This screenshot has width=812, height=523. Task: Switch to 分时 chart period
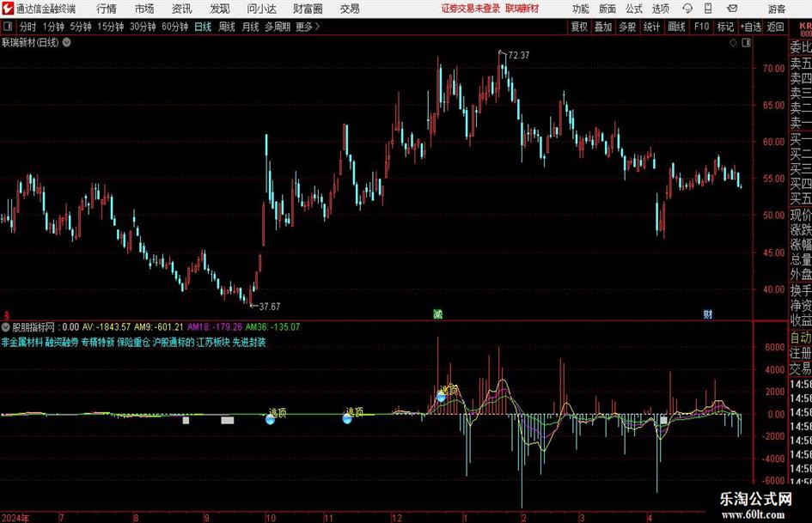(28, 27)
